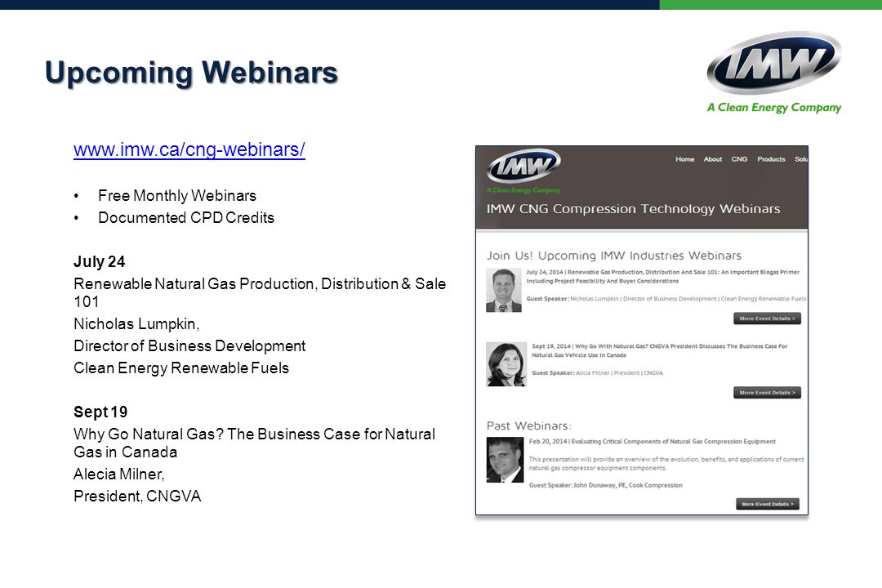
Task: Click 'A Clean Energy Company' tagline under large logo
Action: pyautogui.click(x=774, y=108)
